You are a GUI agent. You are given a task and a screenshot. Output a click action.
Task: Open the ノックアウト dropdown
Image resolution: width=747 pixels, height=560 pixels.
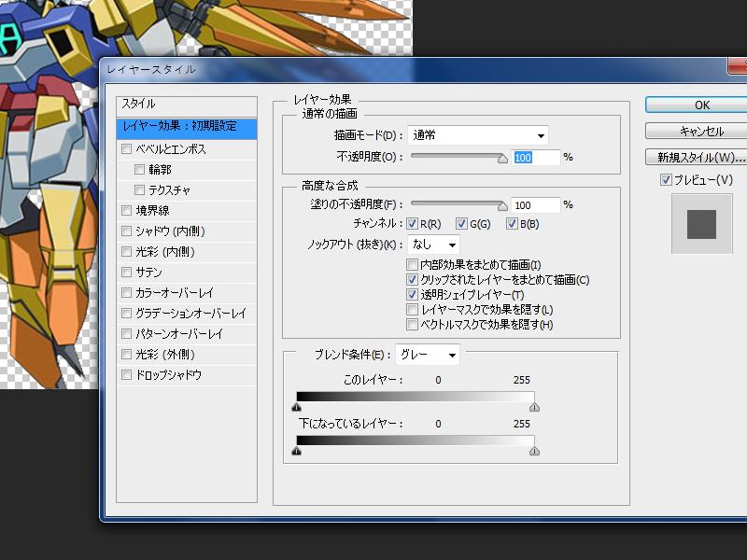pyautogui.click(x=434, y=245)
